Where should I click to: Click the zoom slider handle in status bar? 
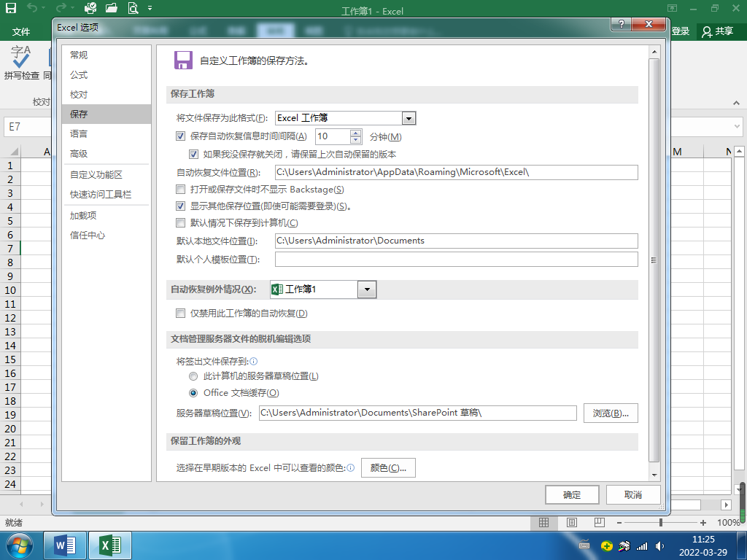pyautogui.click(x=661, y=522)
